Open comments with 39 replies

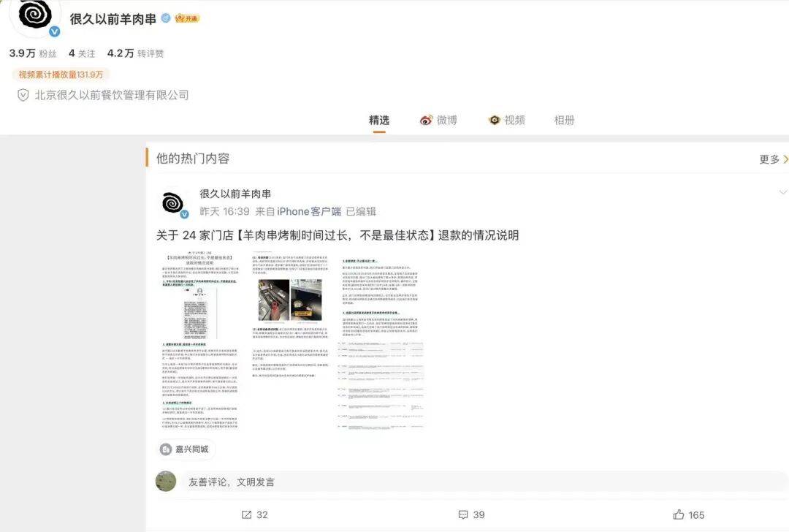(471, 515)
